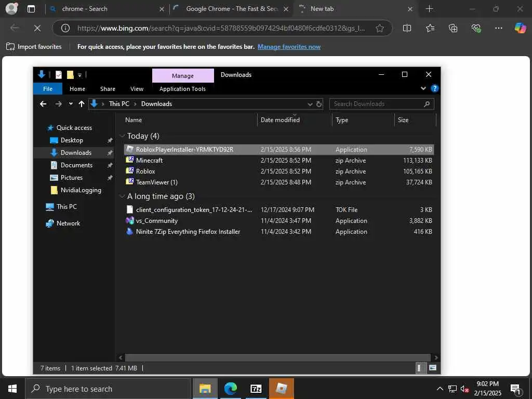Open a new Edge tab with plus
The width and height of the screenshot is (532, 399).
click(x=429, y=9)
